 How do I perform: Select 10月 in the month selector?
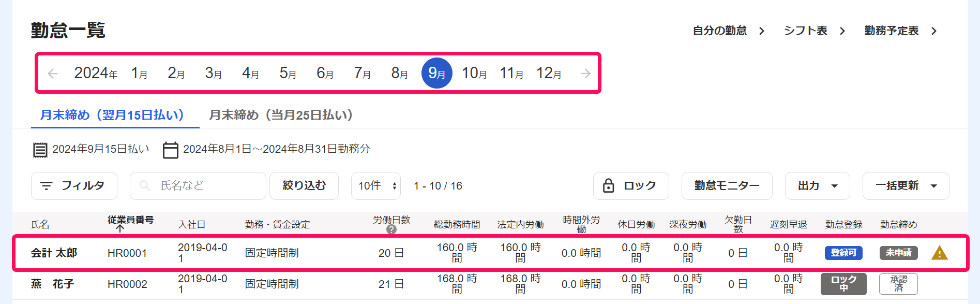(474, 74)
